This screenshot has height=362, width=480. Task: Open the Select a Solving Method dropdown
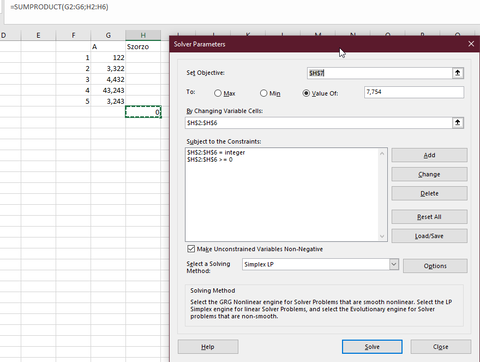point(394,264)
